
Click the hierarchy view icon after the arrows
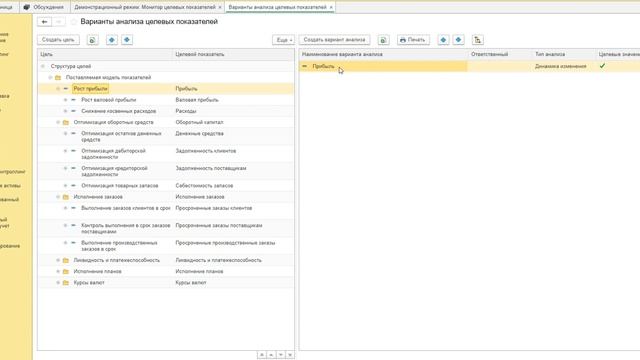pos(478,40)
